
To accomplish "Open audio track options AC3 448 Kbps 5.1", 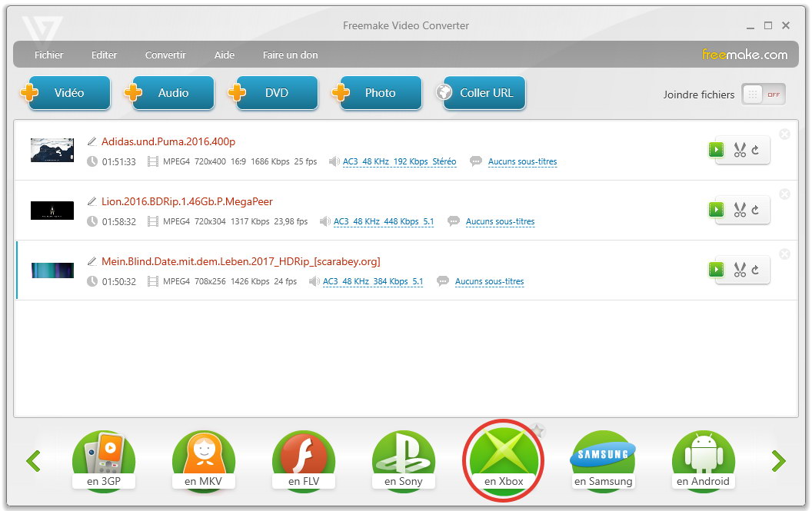I will (384, 221).
